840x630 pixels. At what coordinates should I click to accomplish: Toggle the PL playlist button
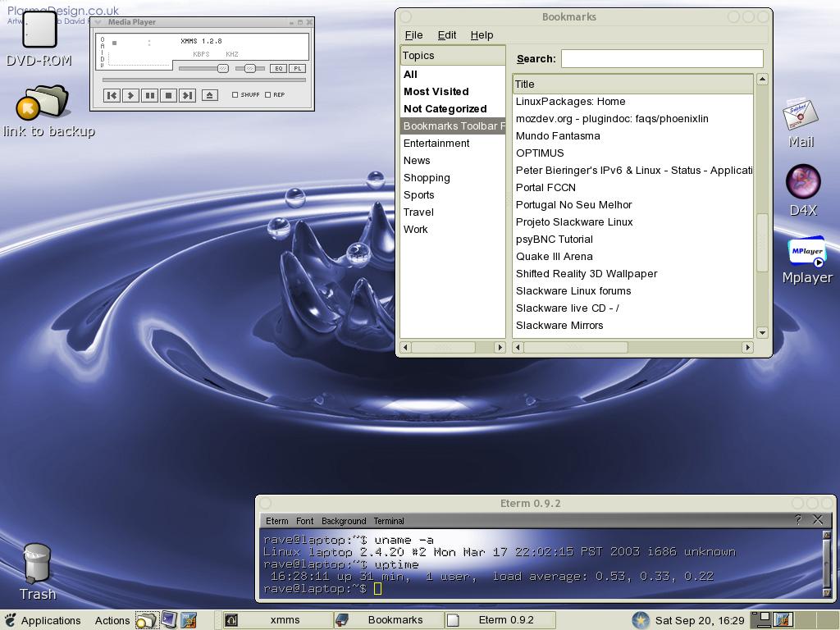[x=297, y=69]
